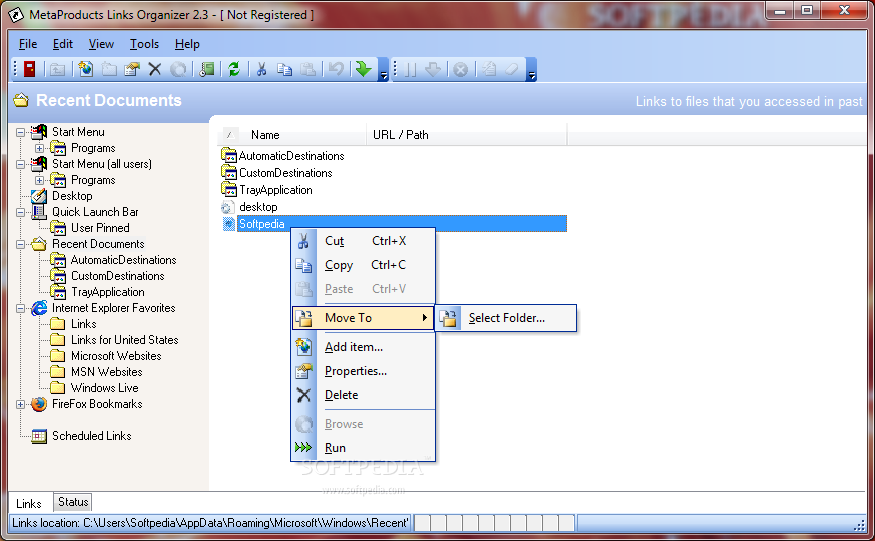The height and width of the screenshot is (541, 875).
Task: Click the Copy toolbar icon
Action: coord(285,69)
